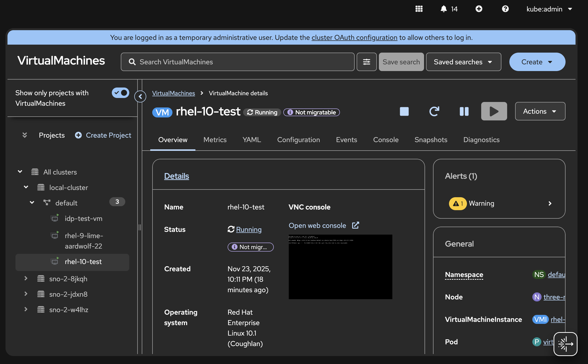
Task: Expand the sno-2-8jkqh cluster
Action: tap(26, 278)
